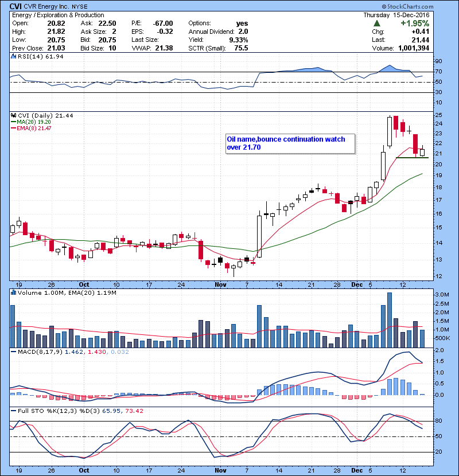Screen dimensions: 459x476
Task: Click the Oct label under the price chart
Action: tap(84, 284)
